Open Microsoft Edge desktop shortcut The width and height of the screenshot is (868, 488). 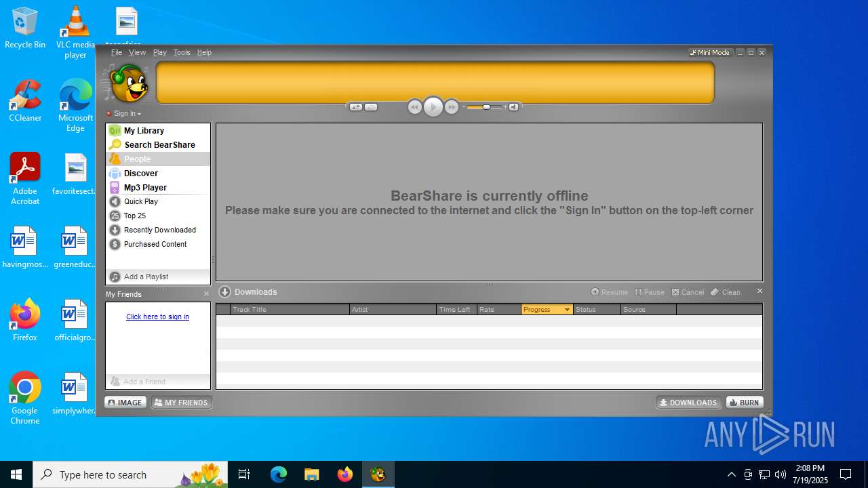pyautogui.click(x=75, y=105)
